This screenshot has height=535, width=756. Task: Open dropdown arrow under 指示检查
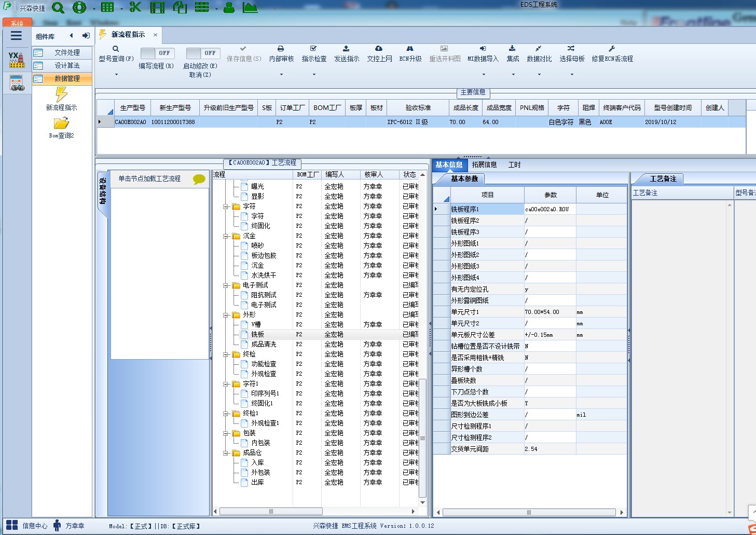314,75
